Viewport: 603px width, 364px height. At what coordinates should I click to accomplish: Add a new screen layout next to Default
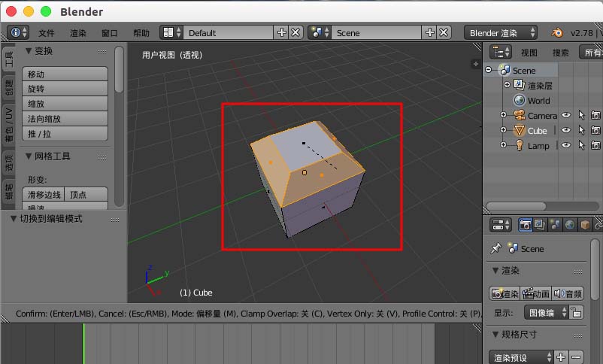281,32
